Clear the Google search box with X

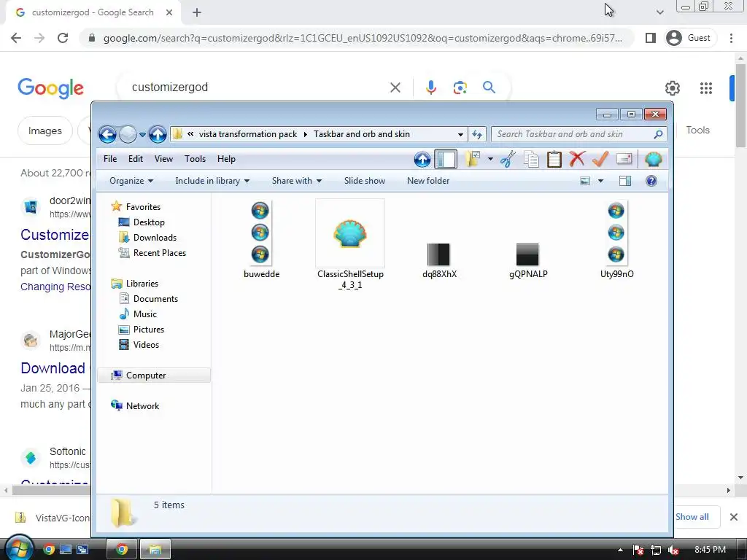pos(395,87)
